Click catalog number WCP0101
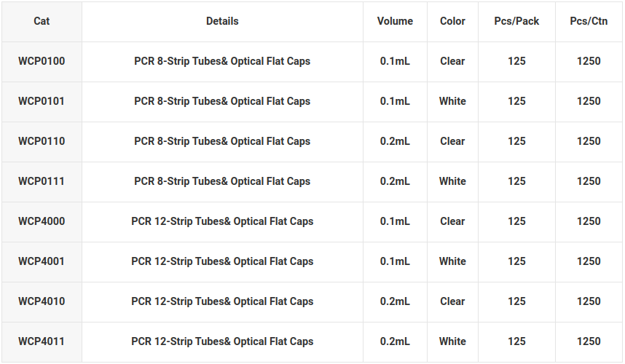 tap(42, 101)
